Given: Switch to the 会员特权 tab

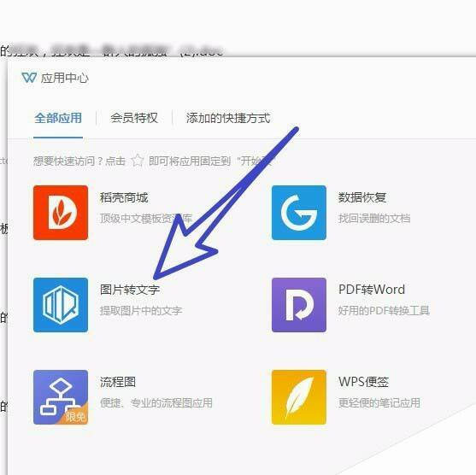Looking at the screenshot, I should point(134,118).
